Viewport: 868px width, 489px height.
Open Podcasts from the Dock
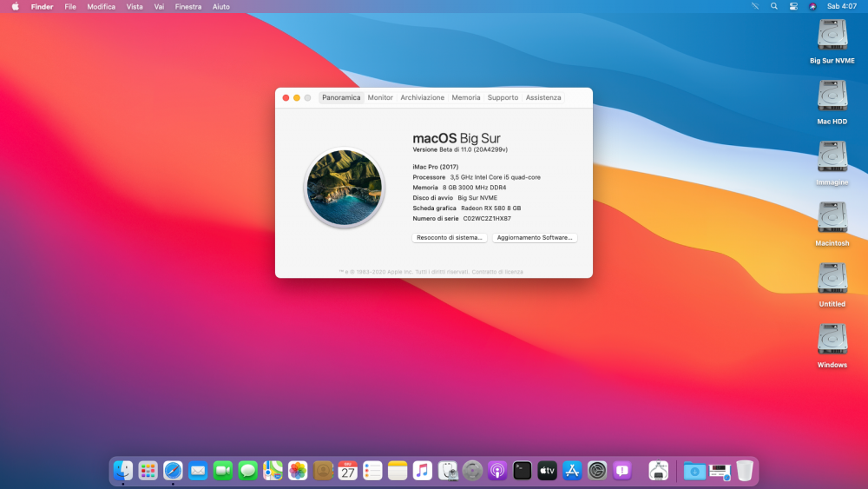[497, 471]
